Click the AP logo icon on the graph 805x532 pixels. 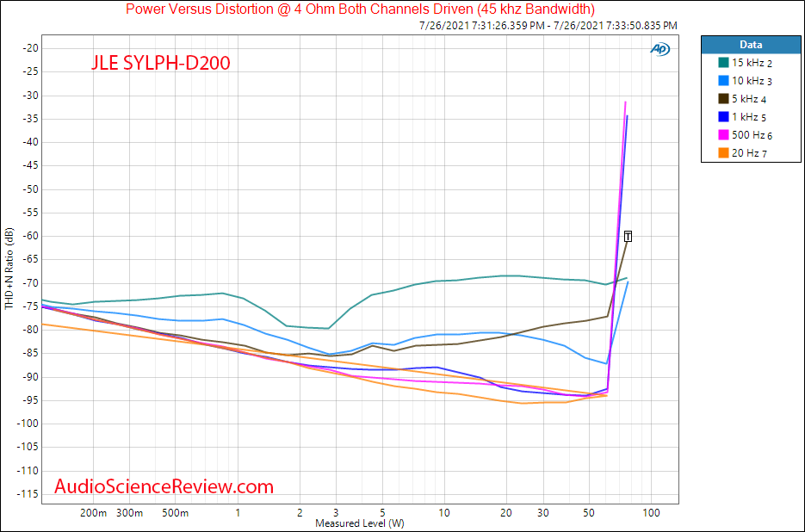(x=659, y=49)
